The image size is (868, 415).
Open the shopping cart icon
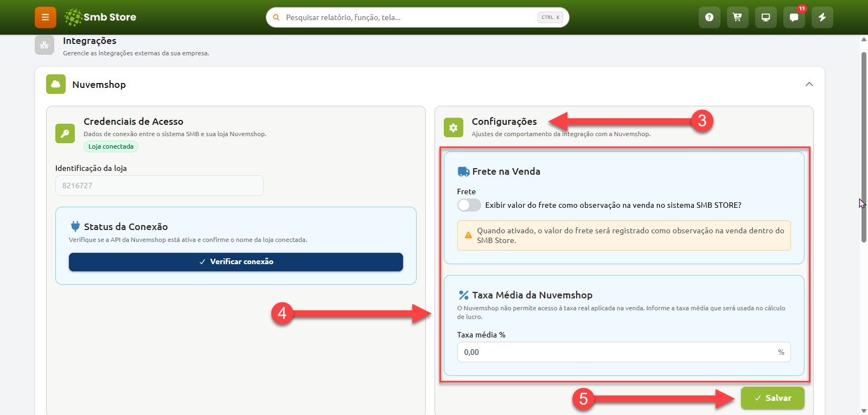point(737,17)
